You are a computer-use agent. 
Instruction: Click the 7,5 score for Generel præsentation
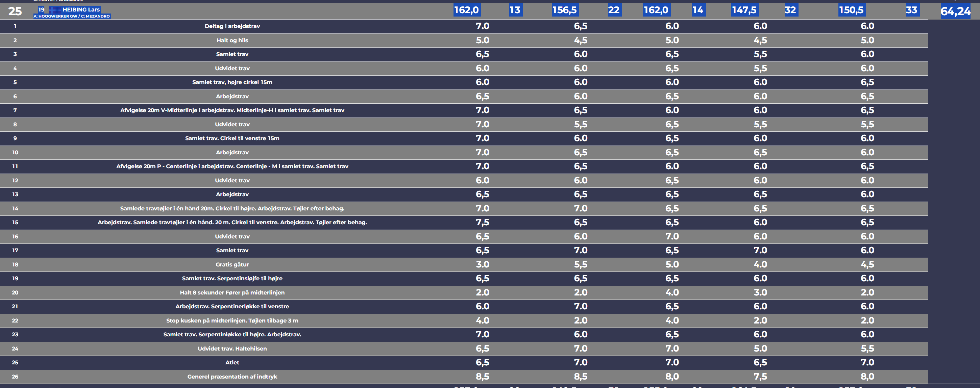click(760, 377)
